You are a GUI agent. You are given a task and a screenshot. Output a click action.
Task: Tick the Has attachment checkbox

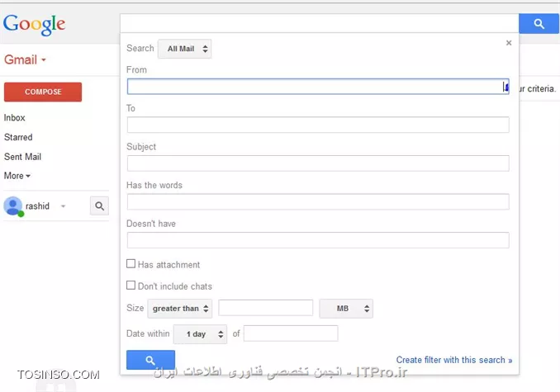131,263
